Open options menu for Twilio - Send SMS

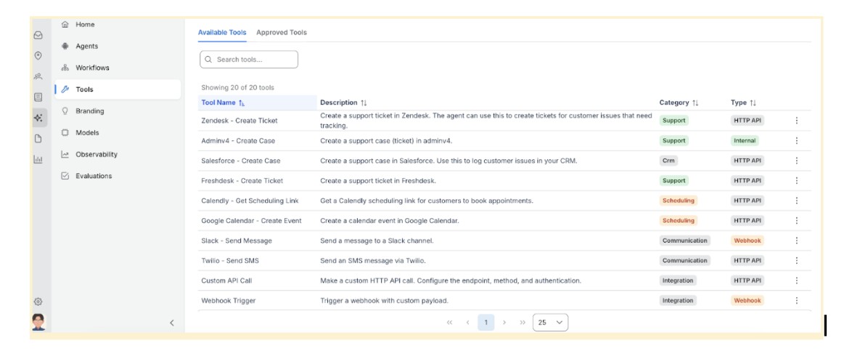pos(797,260)
